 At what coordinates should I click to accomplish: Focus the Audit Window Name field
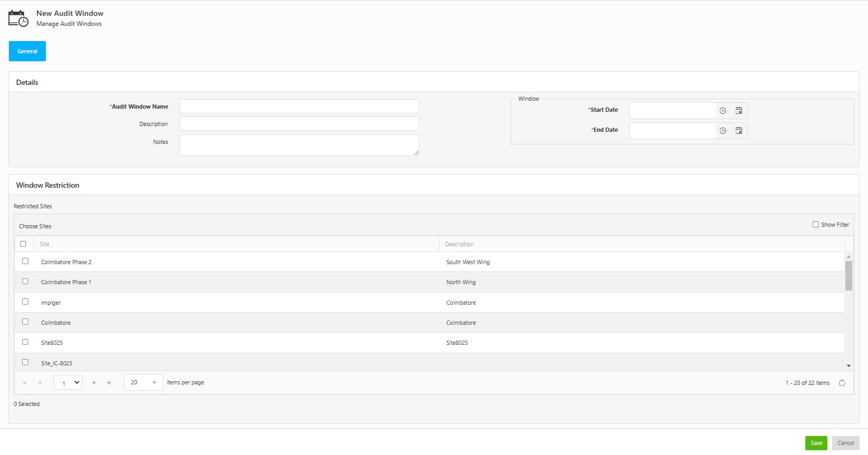tap(299, 106)
